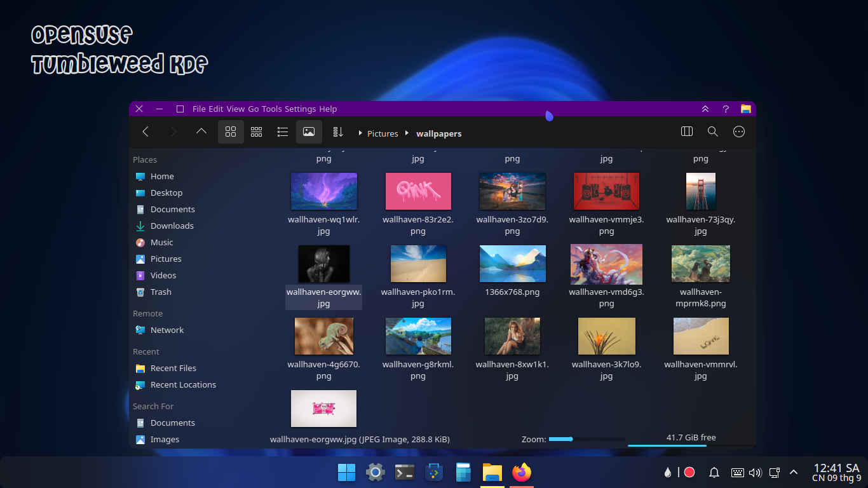Go back to the previous folder

[x=146, y=132]
